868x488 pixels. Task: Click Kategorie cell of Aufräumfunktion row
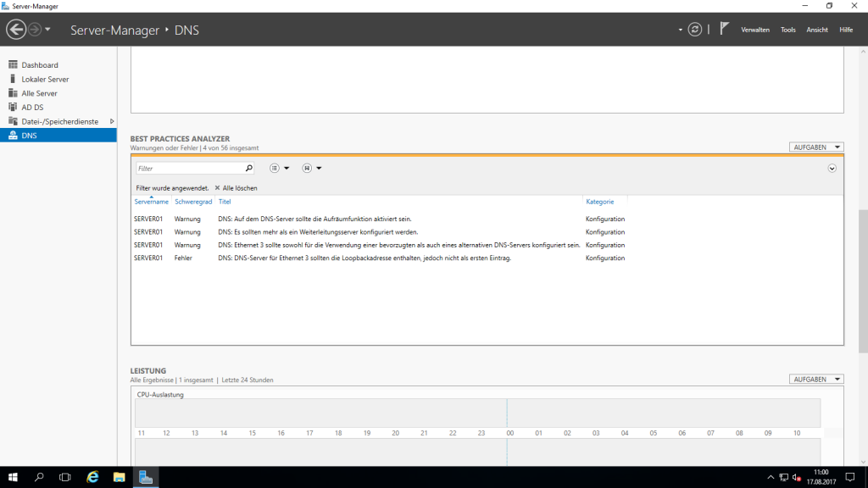[605, 219]
